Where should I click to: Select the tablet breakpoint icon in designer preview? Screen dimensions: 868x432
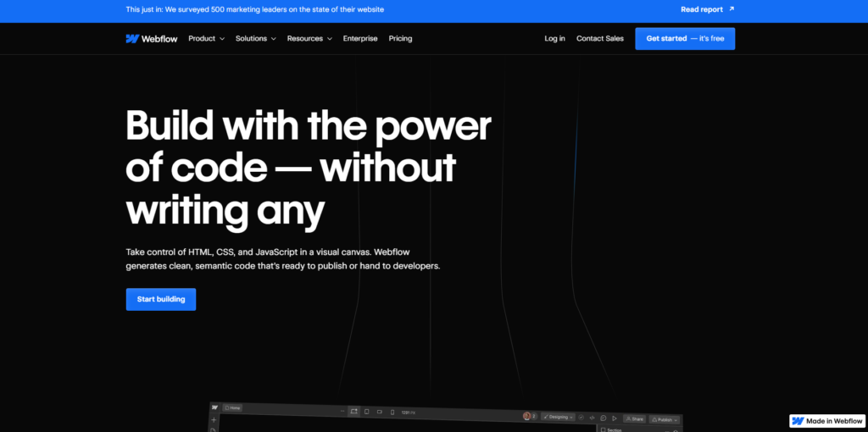point(366,412)
